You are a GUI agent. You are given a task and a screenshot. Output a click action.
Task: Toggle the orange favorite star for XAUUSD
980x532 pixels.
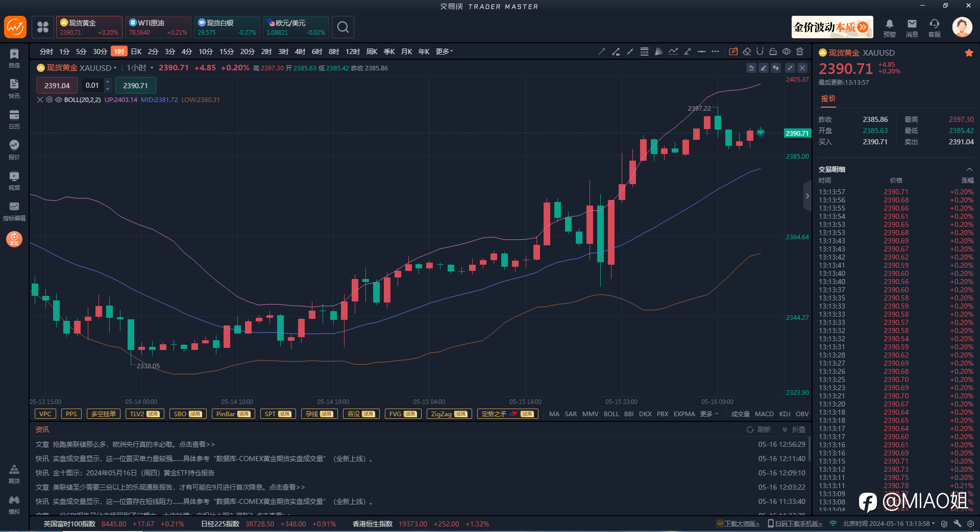coord(969,53)
